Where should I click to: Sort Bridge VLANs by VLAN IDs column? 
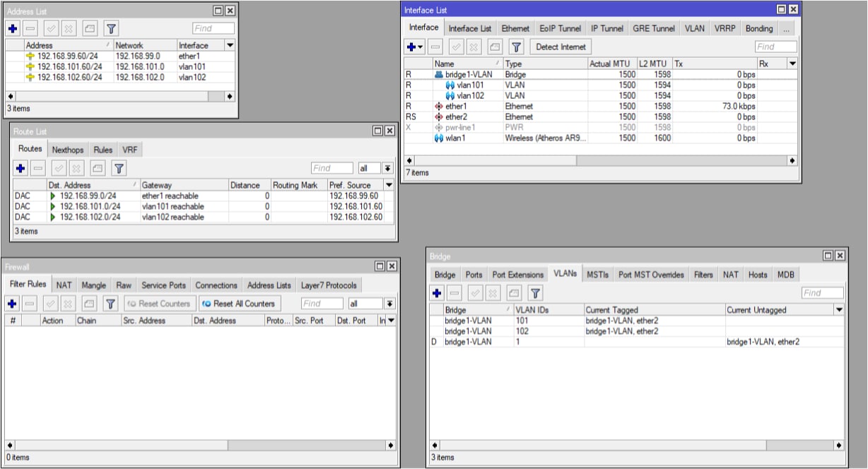tap(549, 309)
